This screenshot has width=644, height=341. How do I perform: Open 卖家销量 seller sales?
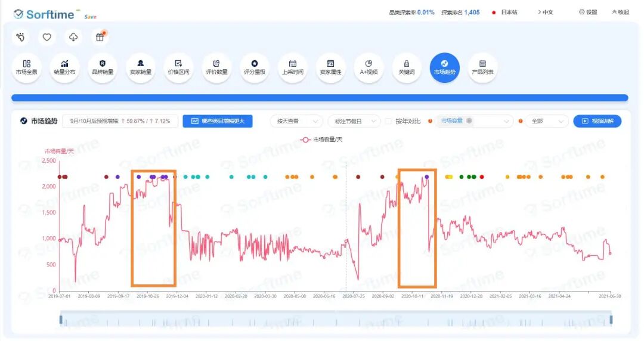pyautogui.click(x=141, y=68)
